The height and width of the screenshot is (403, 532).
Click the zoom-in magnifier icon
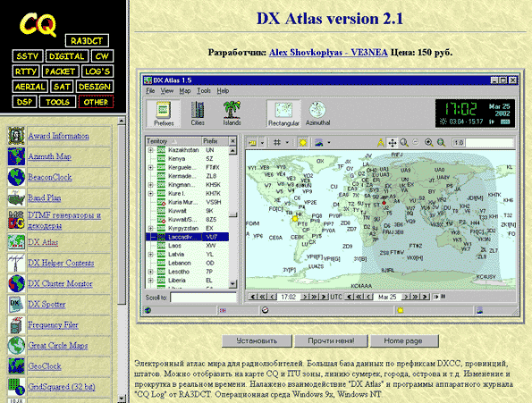[x=429, y=143]
